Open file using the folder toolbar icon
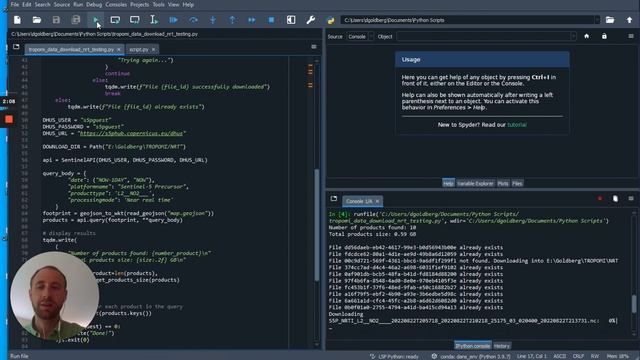Image resolution: width=640 pixels, height=360 pixels. [37, 20]
